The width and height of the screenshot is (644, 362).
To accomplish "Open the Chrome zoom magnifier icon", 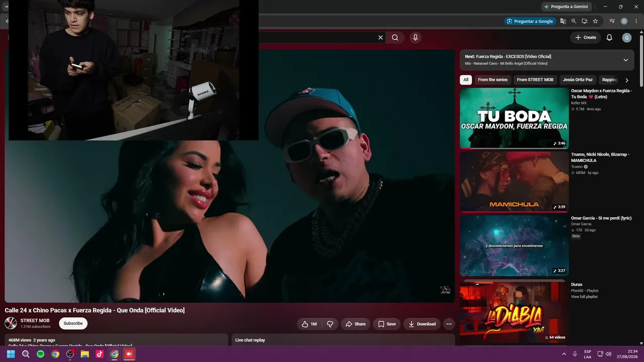I will click(x=574, y=21).
